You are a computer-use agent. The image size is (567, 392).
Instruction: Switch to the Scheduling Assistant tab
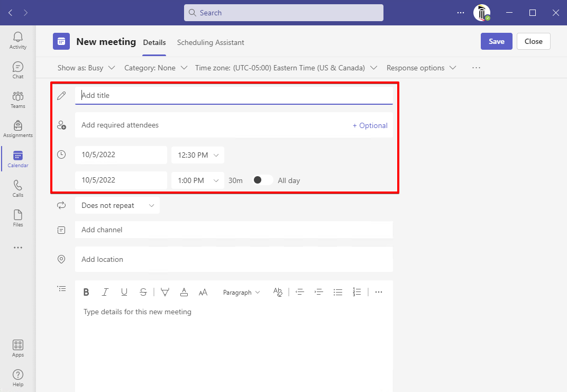[x=211, y=42]
